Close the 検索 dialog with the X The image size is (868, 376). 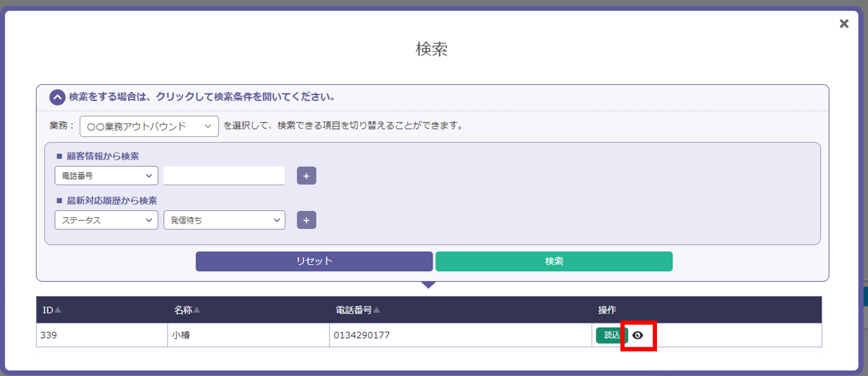click(843, 24)
